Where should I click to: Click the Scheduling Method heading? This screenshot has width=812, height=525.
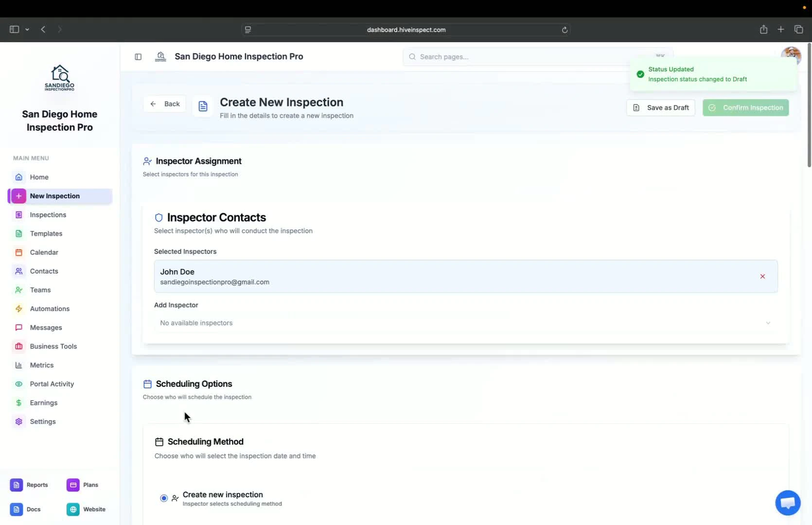coord(206,442)
